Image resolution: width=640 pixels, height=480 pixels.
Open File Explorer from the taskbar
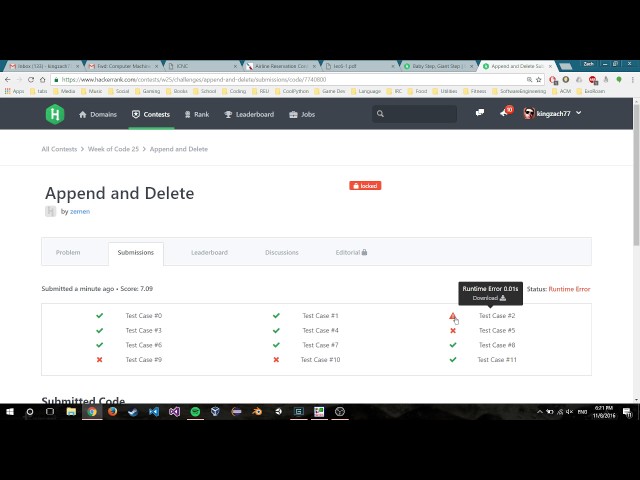(71, 412)
